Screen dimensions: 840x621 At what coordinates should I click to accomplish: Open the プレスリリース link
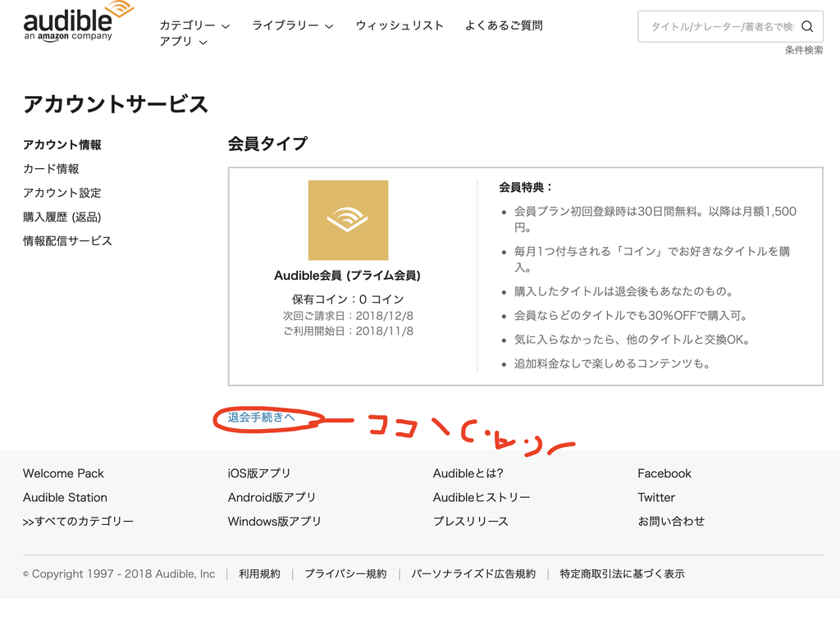pyautogui.click(x=470, y=522)
